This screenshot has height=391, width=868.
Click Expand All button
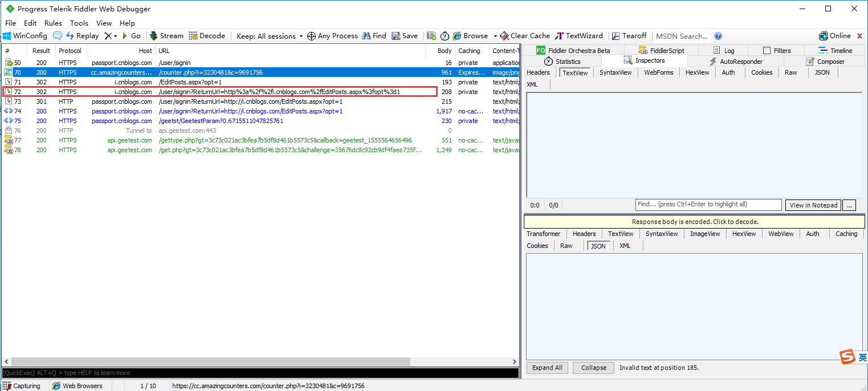(x=547, y=368)
